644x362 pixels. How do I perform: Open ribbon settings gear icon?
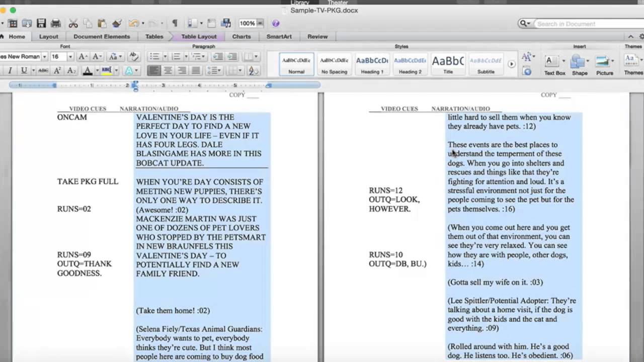point(641,36)
